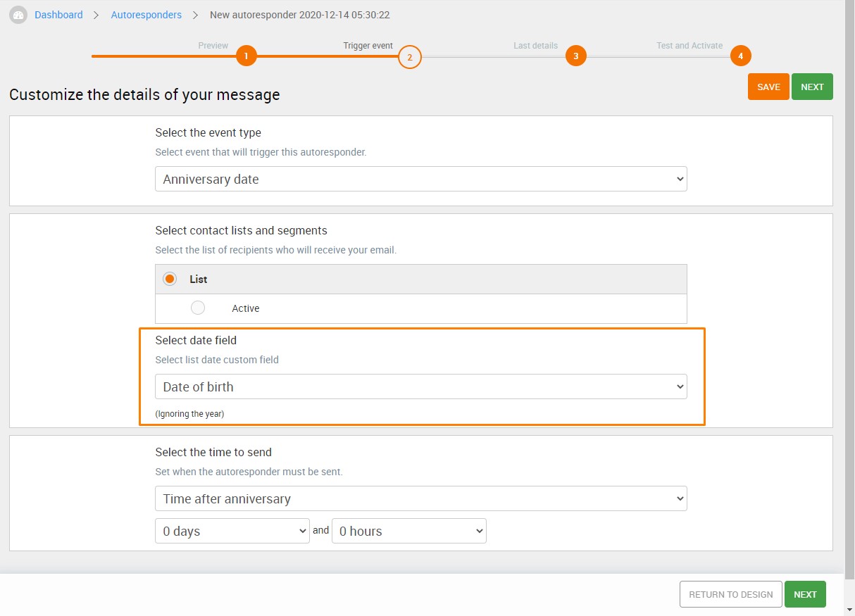Click the Last details step label
This screenshot has width=855, height=616.
point(535,46)
